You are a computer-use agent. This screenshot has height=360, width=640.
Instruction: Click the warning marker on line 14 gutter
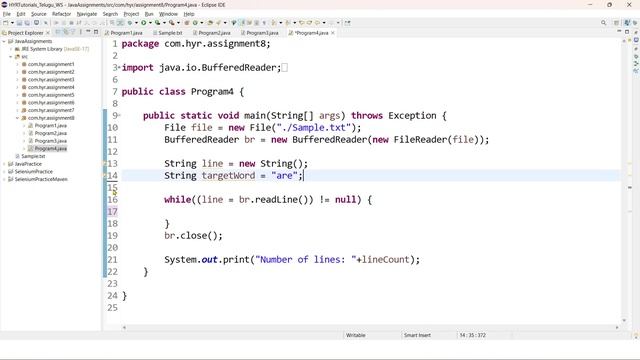[x=104, y=176]
